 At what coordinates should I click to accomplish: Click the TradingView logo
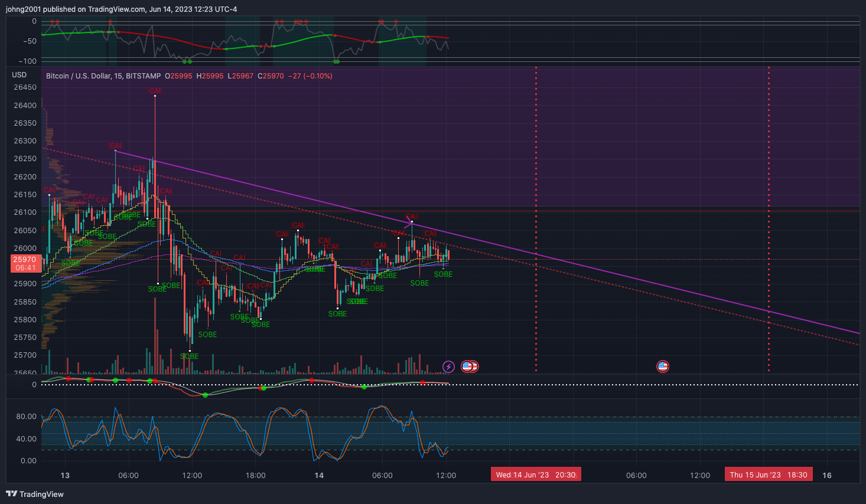[35, 494]
